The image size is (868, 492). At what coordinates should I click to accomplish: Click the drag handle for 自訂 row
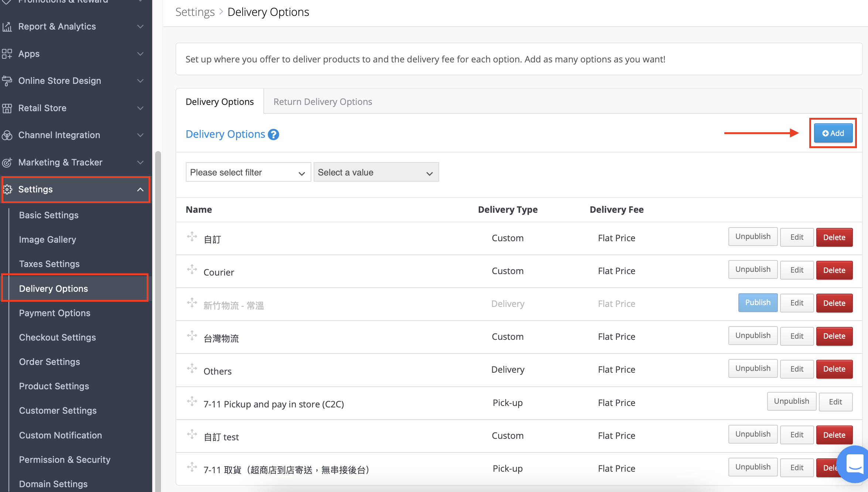click(x=192, y=237)
